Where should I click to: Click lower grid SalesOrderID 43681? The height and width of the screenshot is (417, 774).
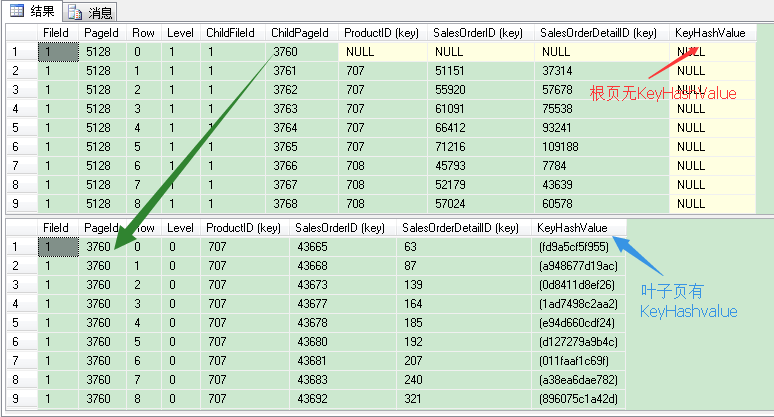coord(343,361)
